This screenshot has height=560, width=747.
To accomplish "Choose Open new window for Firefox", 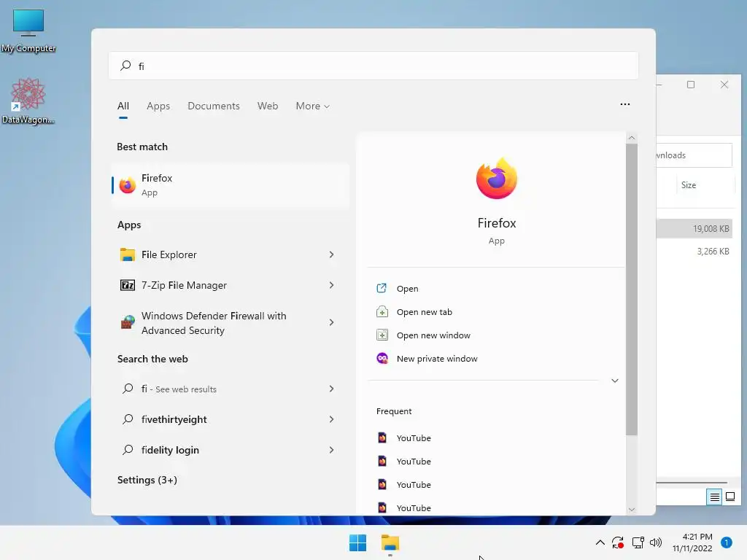I will click(433, 335).
